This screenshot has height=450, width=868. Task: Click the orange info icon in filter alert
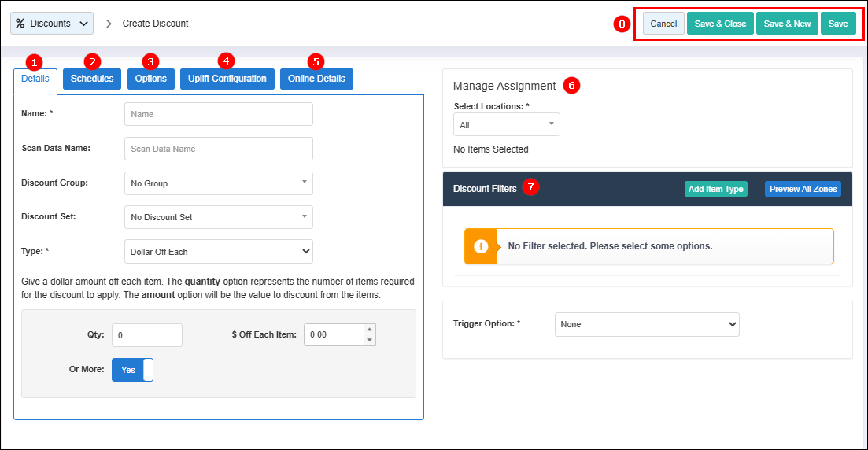pos(481,246)
